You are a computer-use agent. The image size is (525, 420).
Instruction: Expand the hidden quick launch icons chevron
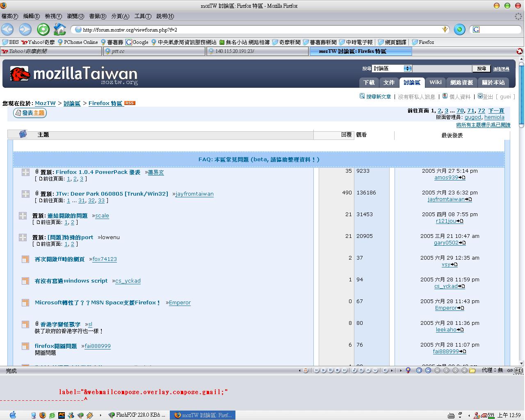100,415
